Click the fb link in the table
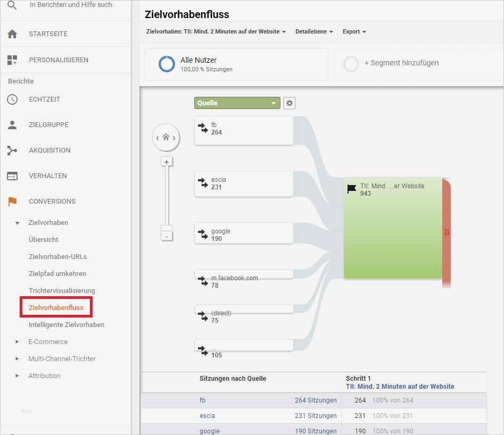The width and height of the screenshot is (504, 435). tap(203, 400)
